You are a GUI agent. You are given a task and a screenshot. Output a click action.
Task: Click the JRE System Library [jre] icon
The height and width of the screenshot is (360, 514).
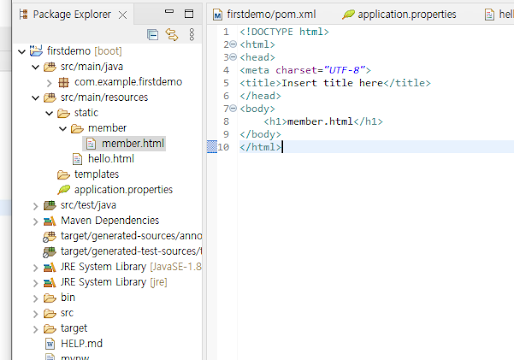pos(50,283)
